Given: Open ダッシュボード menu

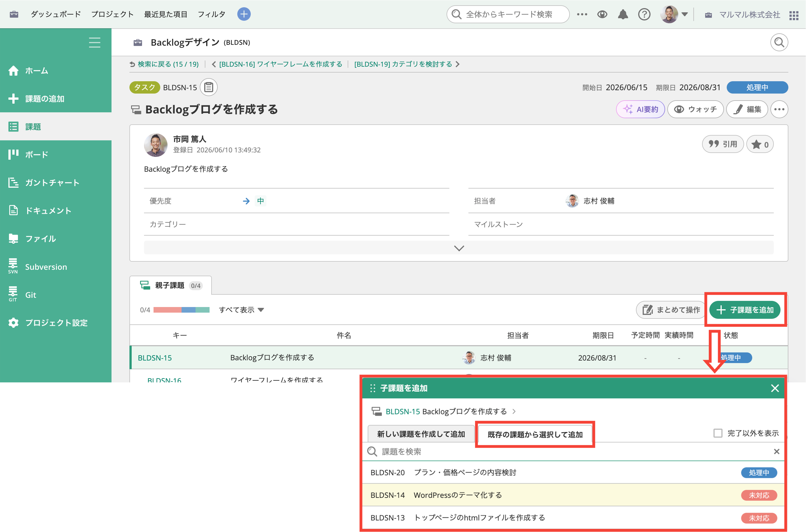Looking at the screenshot, I should pos(56,14).
